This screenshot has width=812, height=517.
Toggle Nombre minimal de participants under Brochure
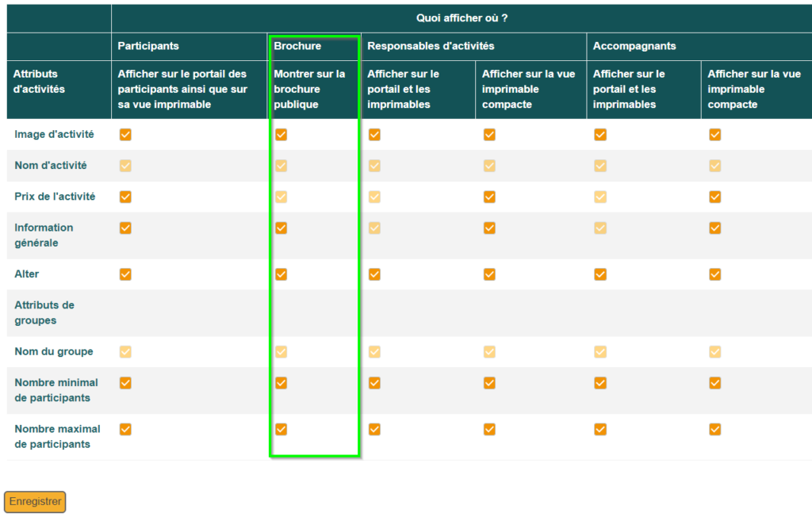click(x=282, y=383)
